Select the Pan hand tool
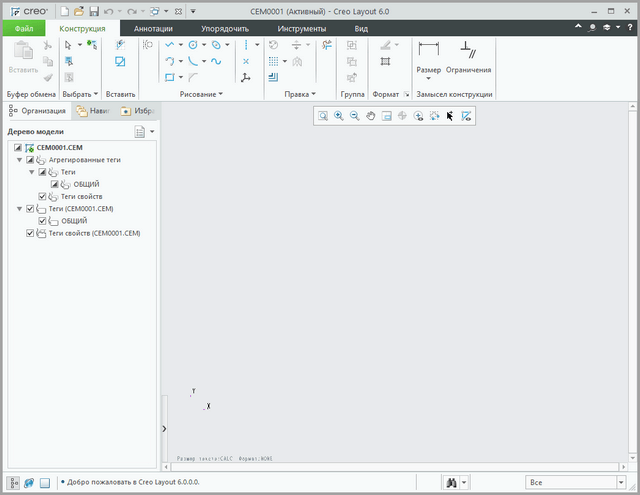The height and width of the screenshot is (495, 640). 370,116
